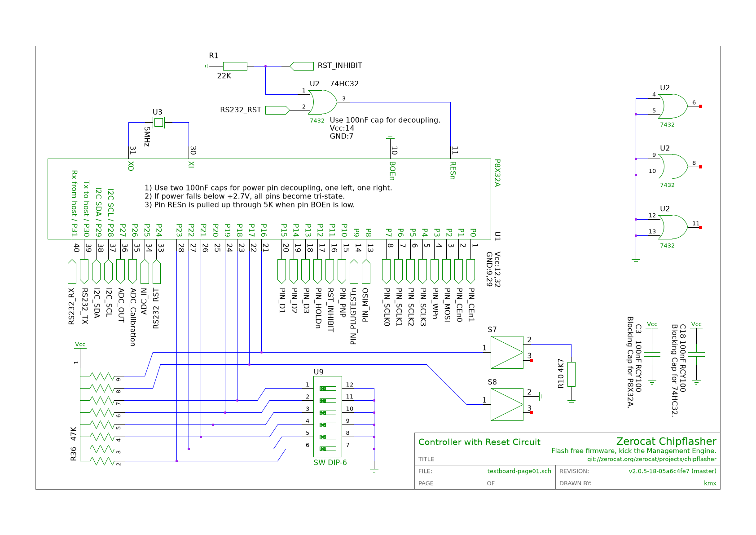The height and width of the screenshot is (535, 756).
Task: Toggle DIP switch position 4 on U9
Action: point(328,424)
